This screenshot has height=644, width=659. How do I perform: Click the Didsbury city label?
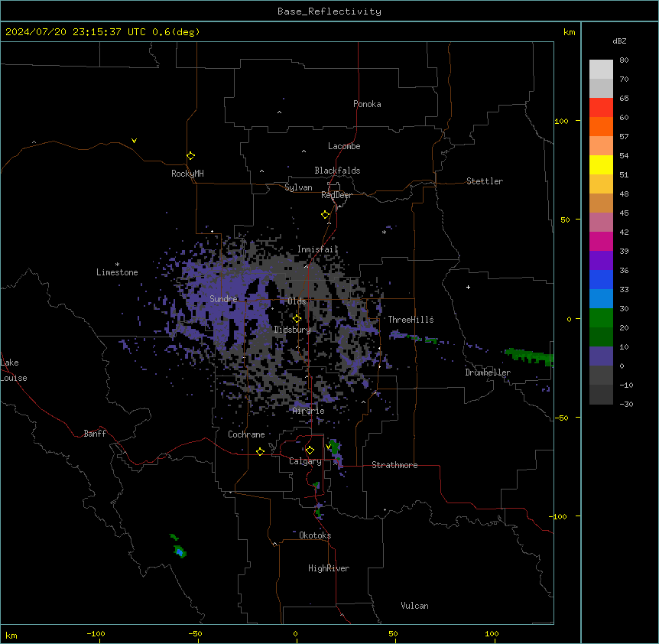point(292,330)
